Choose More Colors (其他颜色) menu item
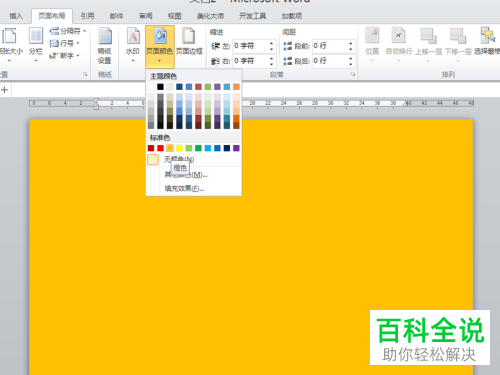Viewport: 500px width, 375px height. [x=194, y=174]
